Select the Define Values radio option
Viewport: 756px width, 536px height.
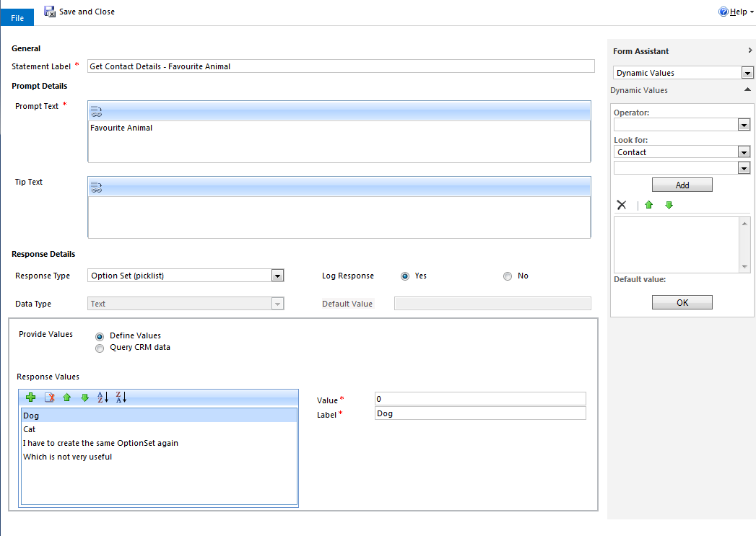[100, 336]
